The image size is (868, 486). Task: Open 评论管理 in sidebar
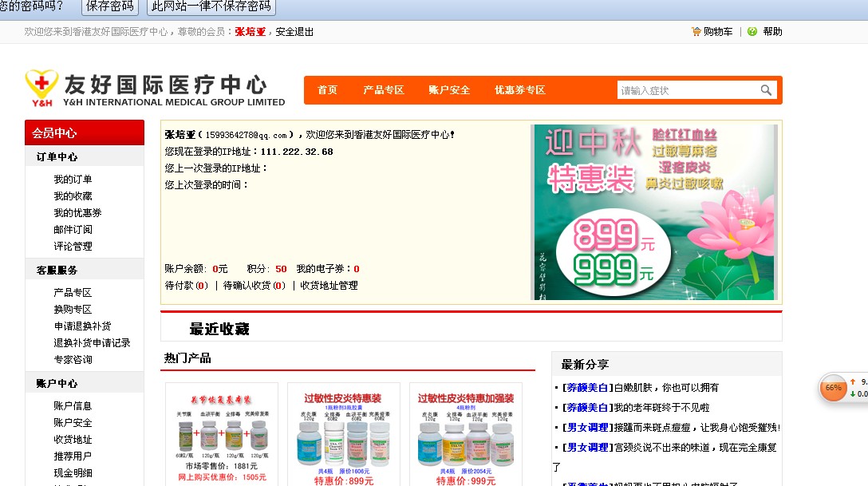tap(73, 247)
